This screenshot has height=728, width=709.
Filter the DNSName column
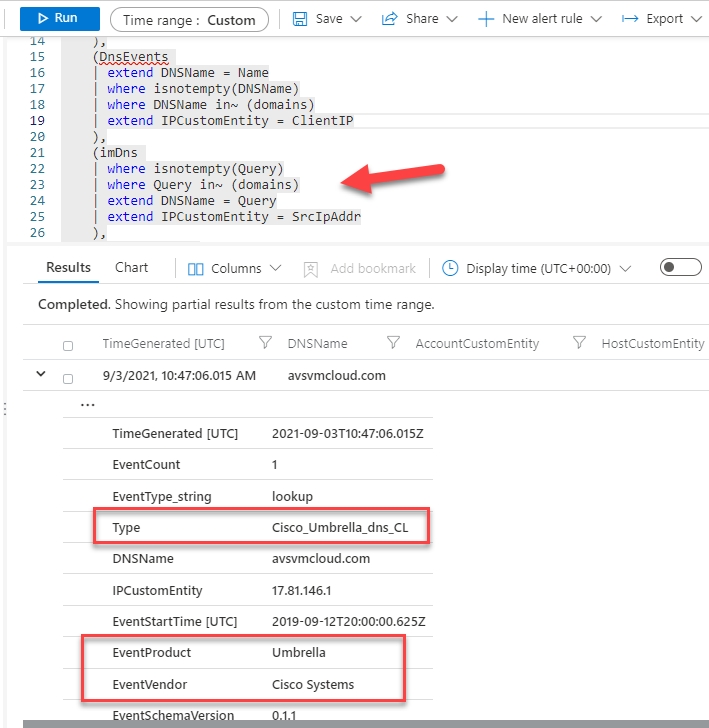tap(393, 343)
